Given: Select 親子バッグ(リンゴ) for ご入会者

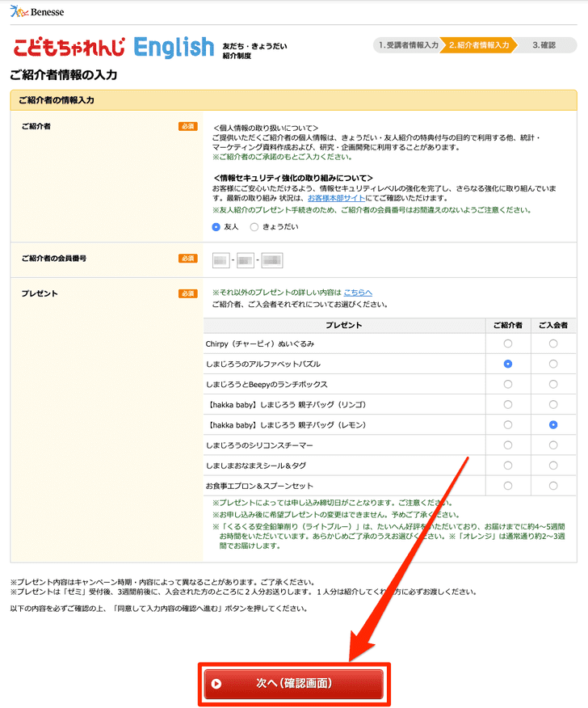Looking at the screenshot, I should click(x=553, y=405).
